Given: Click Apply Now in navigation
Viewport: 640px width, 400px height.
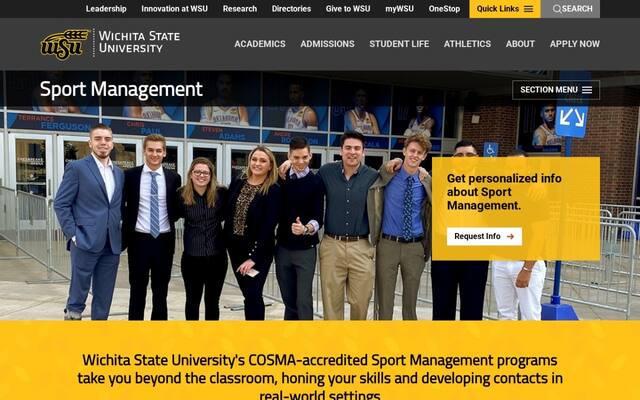Looking at the screenshot, I should (x=575, y=44).
